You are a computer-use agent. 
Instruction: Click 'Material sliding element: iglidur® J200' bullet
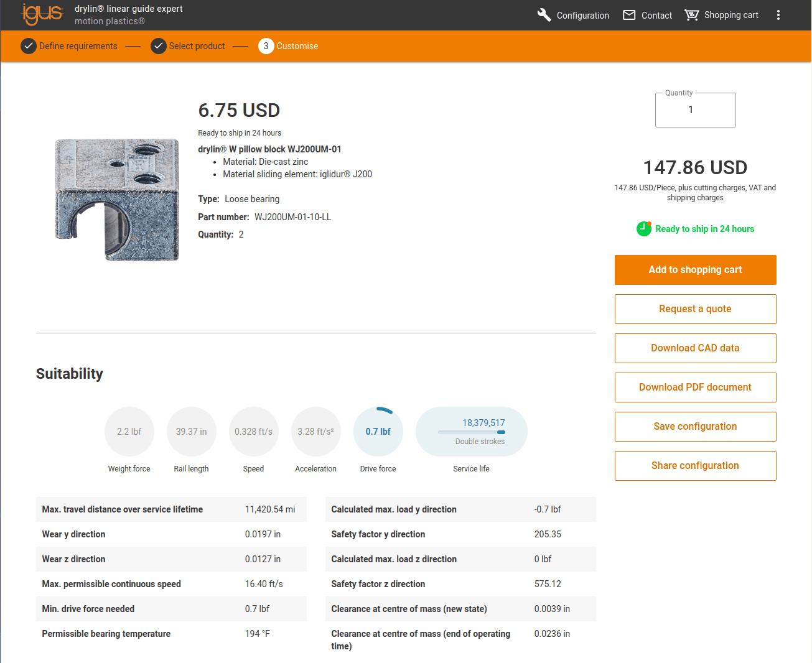297,174
